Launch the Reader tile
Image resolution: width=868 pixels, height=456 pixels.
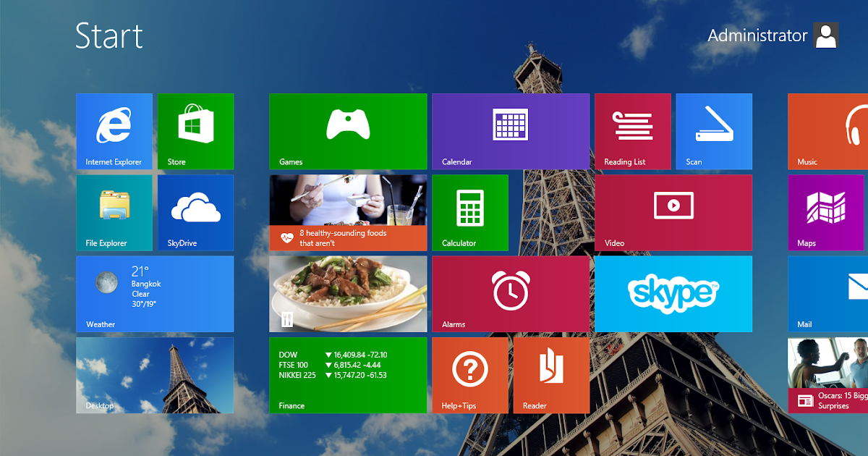(551, 375)
